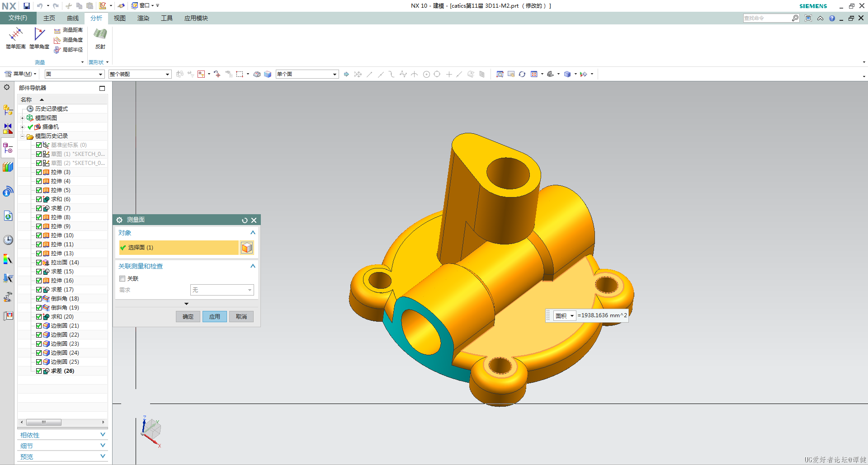Click the rotate view refresh icon in top toolbar
This screenshot has height=465, width=868.
click(522, 74)
